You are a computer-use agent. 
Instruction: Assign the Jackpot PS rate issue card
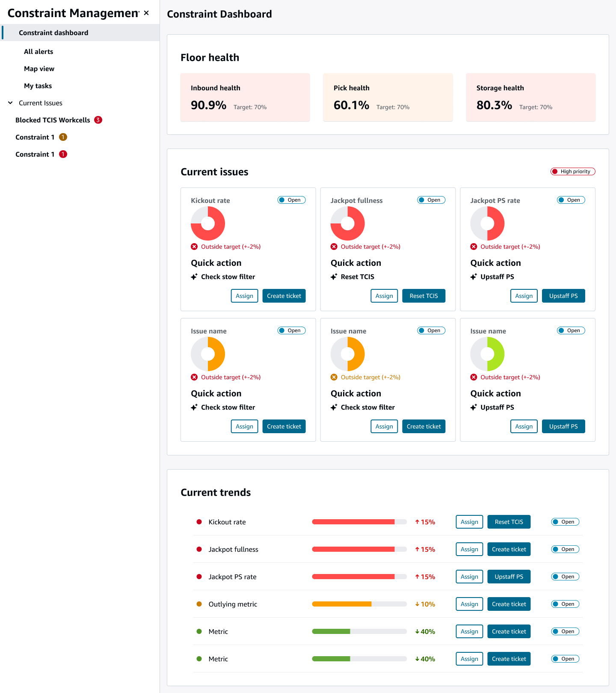click(524, 296)
